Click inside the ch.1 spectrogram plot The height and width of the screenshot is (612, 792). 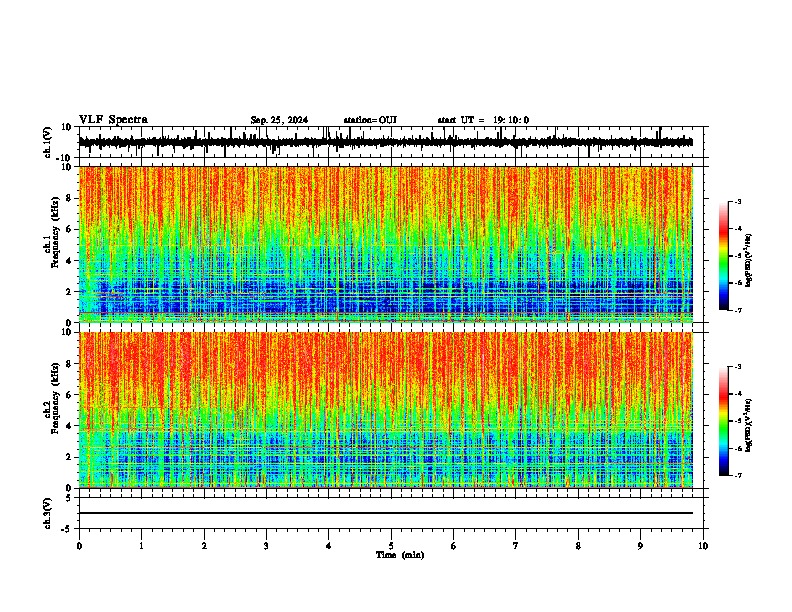point(386,244)
